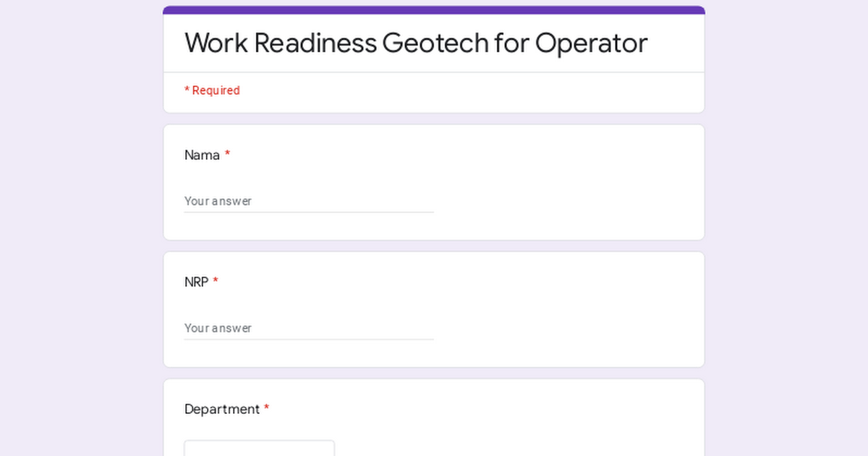Click the lavender page background right of the form
The height and width of the screenshot is (456, 868).
(787, 232)
